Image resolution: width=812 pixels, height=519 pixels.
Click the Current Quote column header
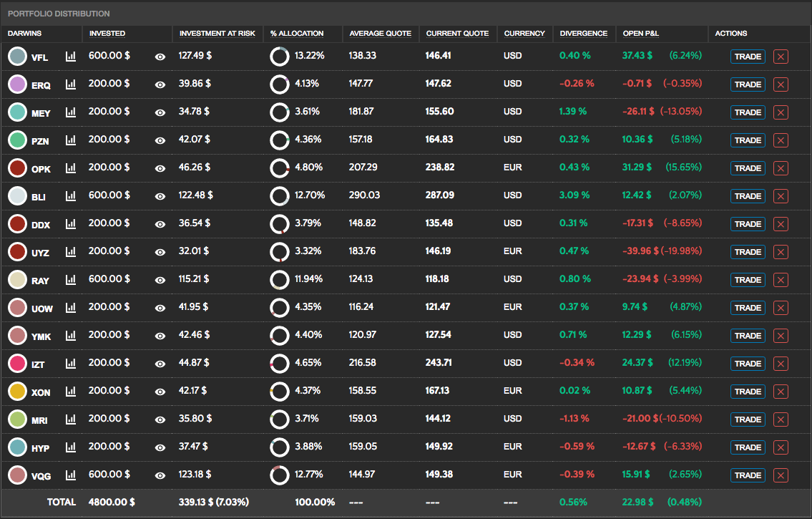point(457,34)
